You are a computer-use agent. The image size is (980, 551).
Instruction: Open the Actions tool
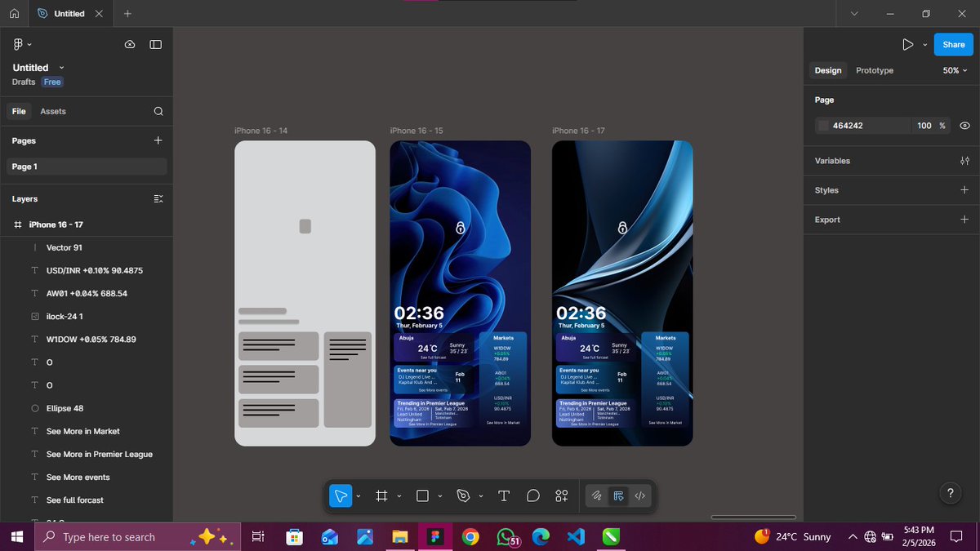(x=562, y=495)
